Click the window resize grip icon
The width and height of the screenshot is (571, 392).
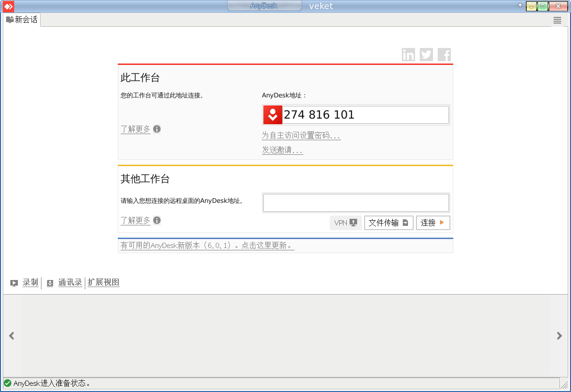point(564,384)
